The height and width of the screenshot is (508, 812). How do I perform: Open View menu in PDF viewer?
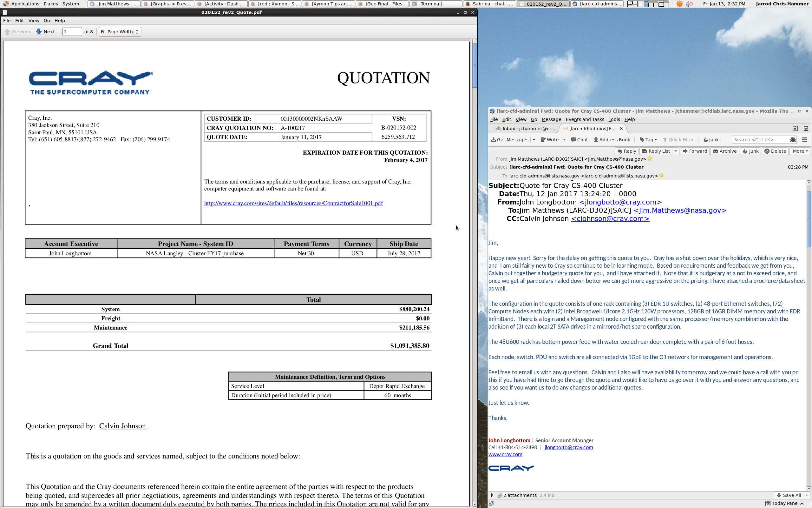click(34, 21)
